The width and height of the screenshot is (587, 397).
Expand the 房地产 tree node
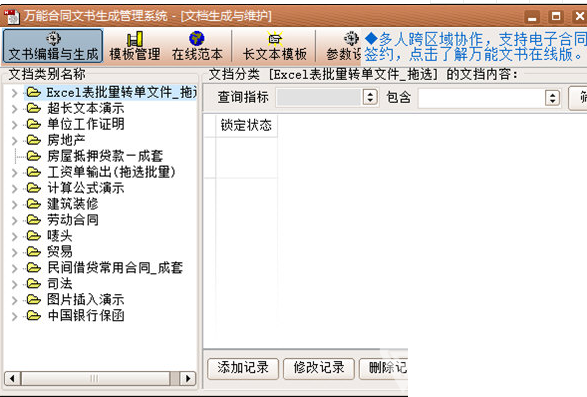[14, 141]
